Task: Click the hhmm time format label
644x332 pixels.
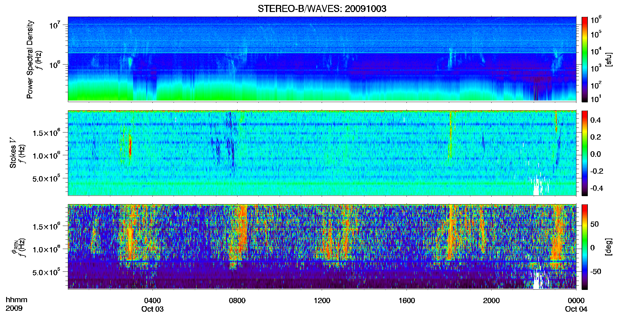Action: (x=16, y=300)
